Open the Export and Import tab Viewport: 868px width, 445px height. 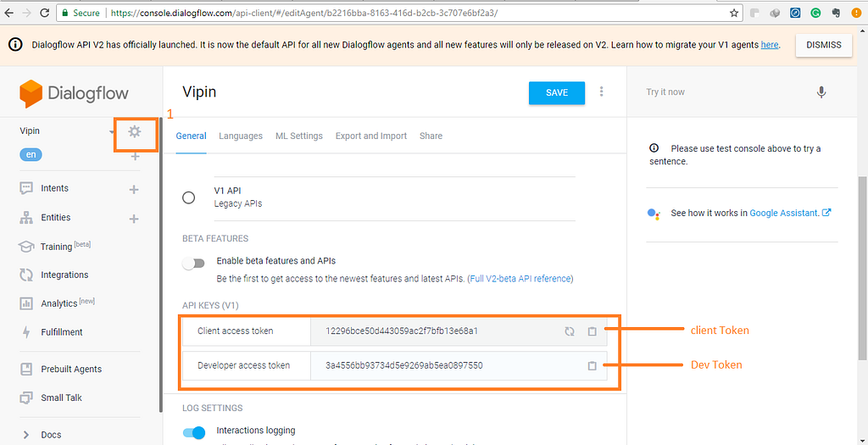point(371,136)
